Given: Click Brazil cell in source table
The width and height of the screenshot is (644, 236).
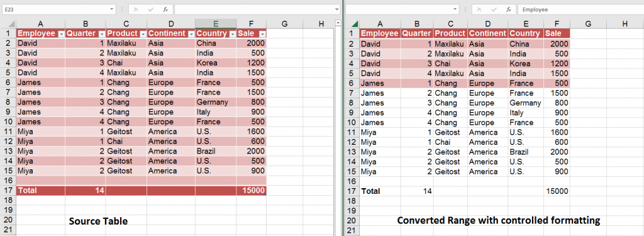Looking at the screenshot, I should pos(216,151).
